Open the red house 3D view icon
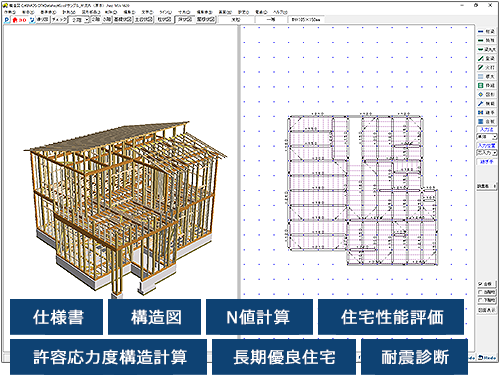Viewport: 500px width, 380px height. click(x=19, y=20)
